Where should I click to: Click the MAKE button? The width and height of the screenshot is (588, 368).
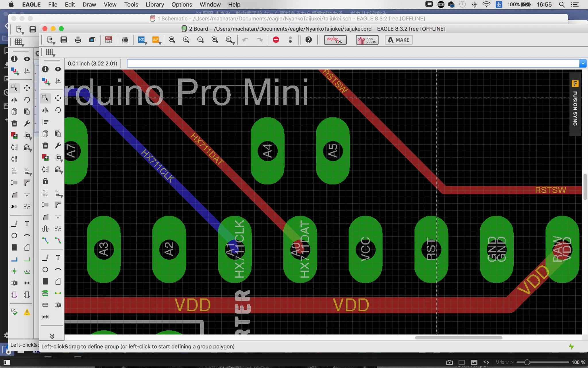pos(399,40)
